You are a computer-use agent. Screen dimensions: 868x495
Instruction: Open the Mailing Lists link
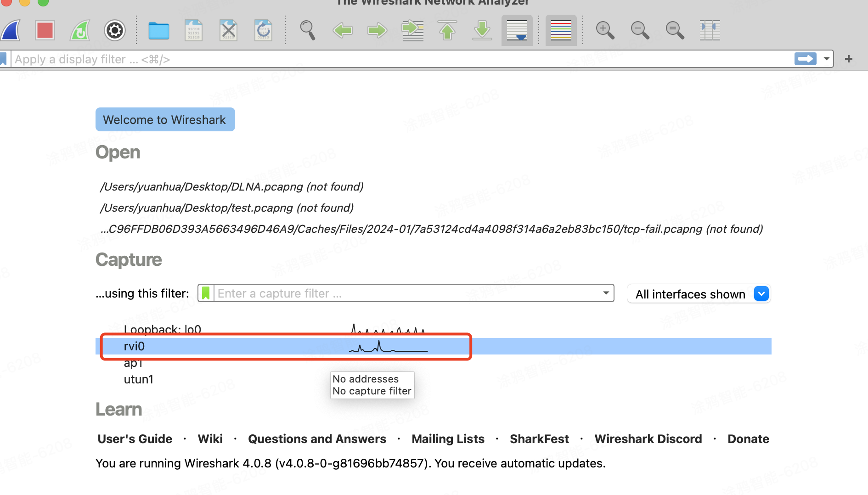[x=448, y=439]
